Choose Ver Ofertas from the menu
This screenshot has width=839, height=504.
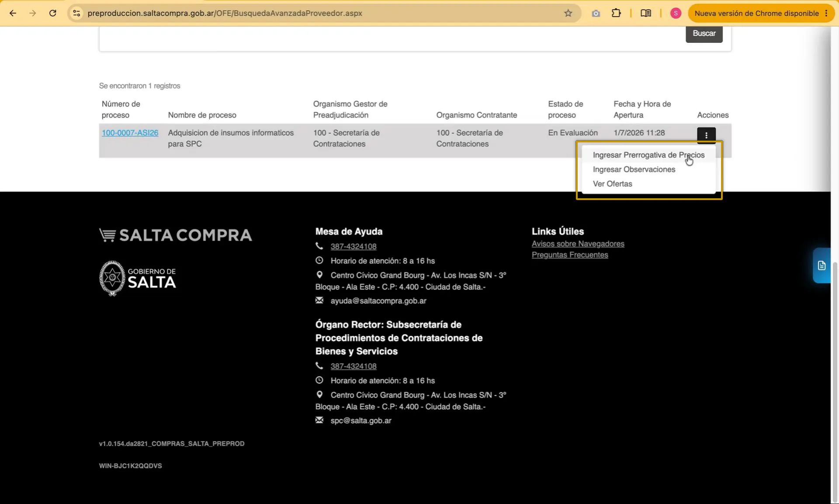(x=648, y=184)
